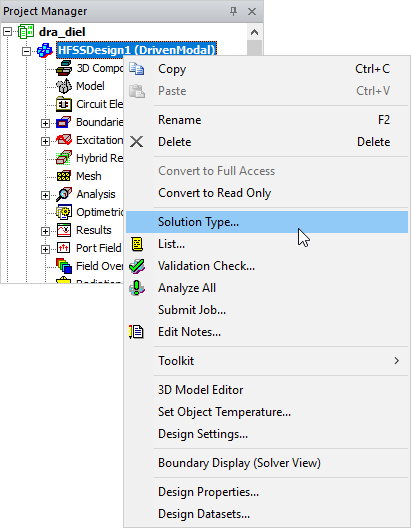411x528 pixels.
Task: Expand the Excitations node
Action: (x=45, y=141)
